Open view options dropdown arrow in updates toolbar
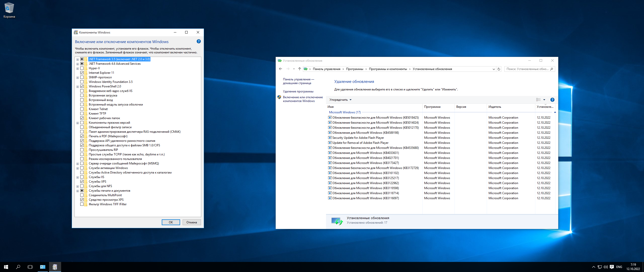The height and width of the screenshot is (272, 644). (x=544, y=100)
